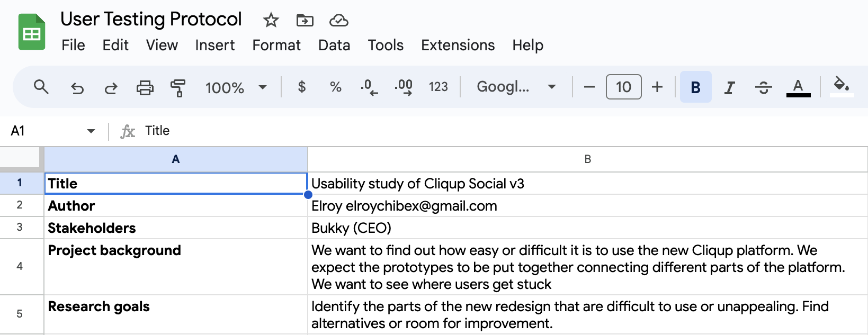Viewport: 868px width, 335px height.
Task: Check the cloud save status icon
Action: point(338,21)
